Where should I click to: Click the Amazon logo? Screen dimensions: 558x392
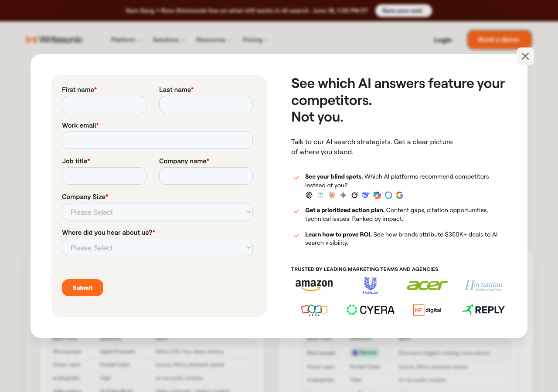pyautogui.click(x=314, y=285)
